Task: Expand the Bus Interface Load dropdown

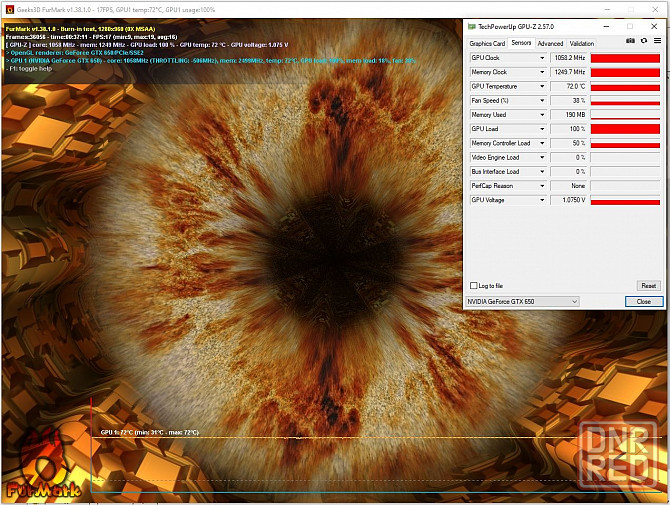Action: [542, 172]
